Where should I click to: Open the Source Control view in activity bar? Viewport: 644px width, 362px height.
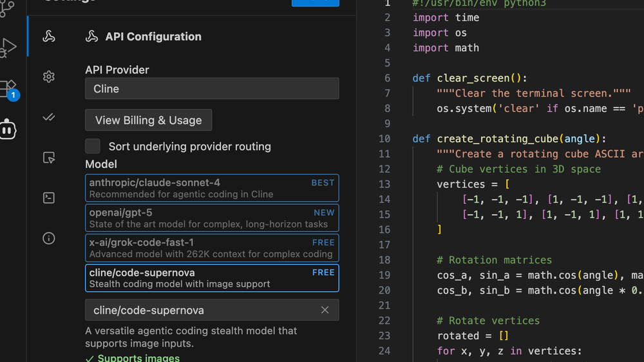[x=8, y=8]
